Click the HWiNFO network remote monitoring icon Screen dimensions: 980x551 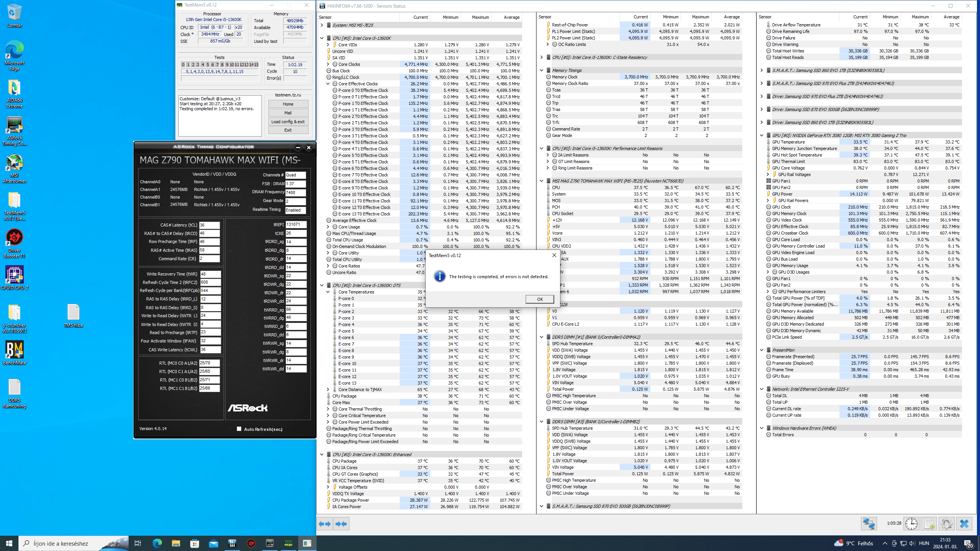click(869, 523)
